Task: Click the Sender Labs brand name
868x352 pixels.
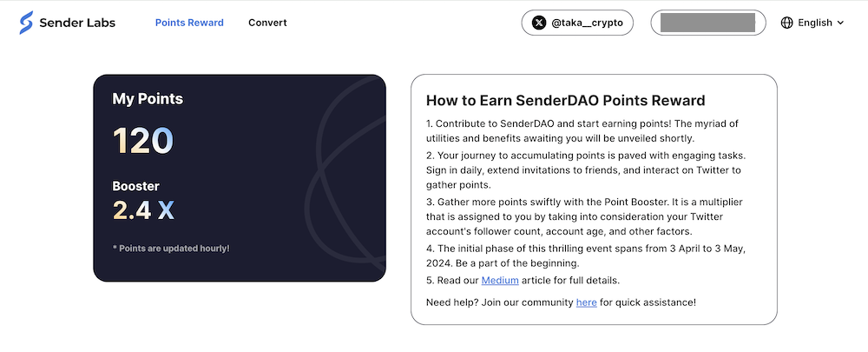Action: (x=77, y=23)
